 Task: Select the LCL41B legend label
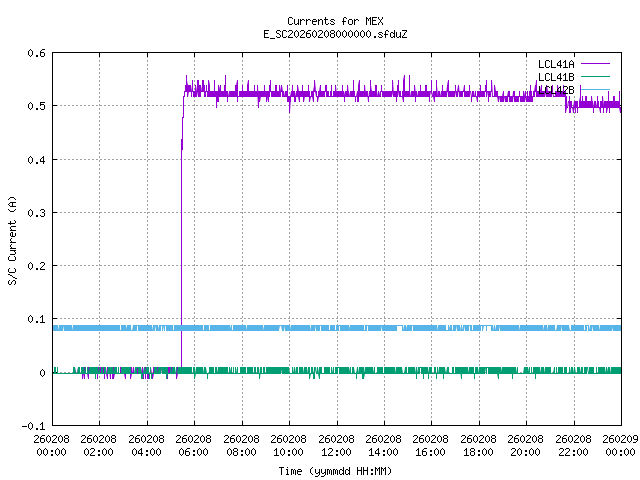point(555,77)
